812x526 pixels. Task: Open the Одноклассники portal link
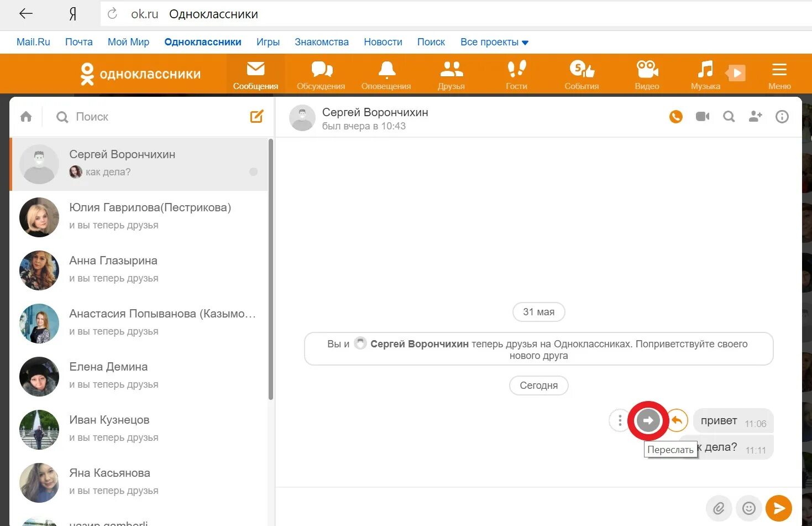tap(203, 42)
